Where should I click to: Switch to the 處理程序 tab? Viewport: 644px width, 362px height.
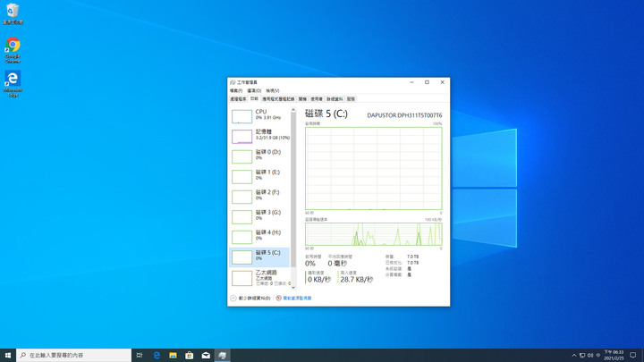238,99
